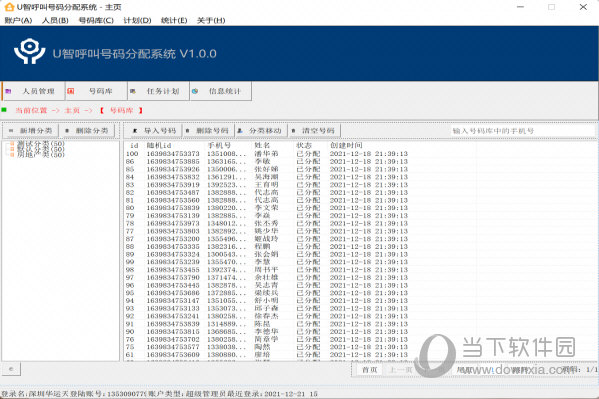
Task: Click the 首页 first page button
Action: [369, 370]
